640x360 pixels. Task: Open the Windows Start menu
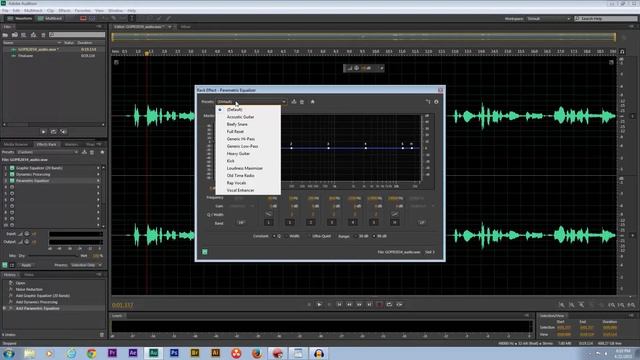(x=9, y=353)
